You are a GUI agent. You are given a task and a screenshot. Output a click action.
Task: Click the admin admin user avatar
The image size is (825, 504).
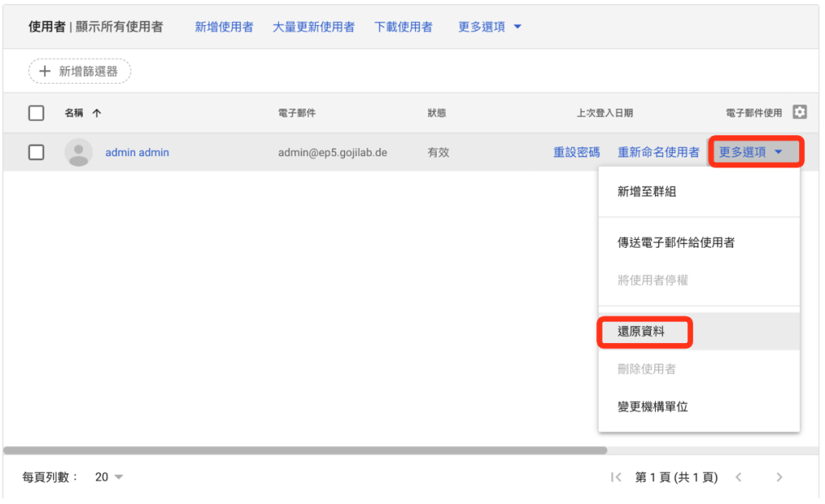78,152
